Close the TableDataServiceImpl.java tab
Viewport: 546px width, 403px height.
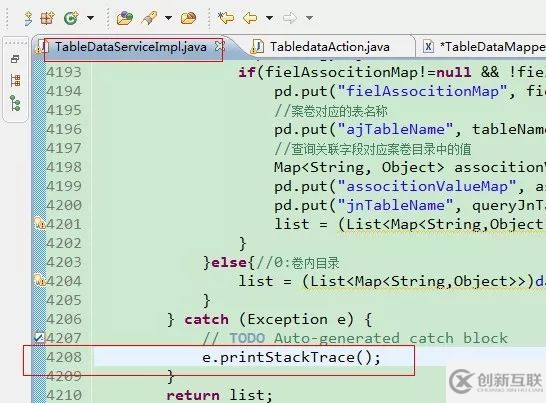[x=219, y=46]
